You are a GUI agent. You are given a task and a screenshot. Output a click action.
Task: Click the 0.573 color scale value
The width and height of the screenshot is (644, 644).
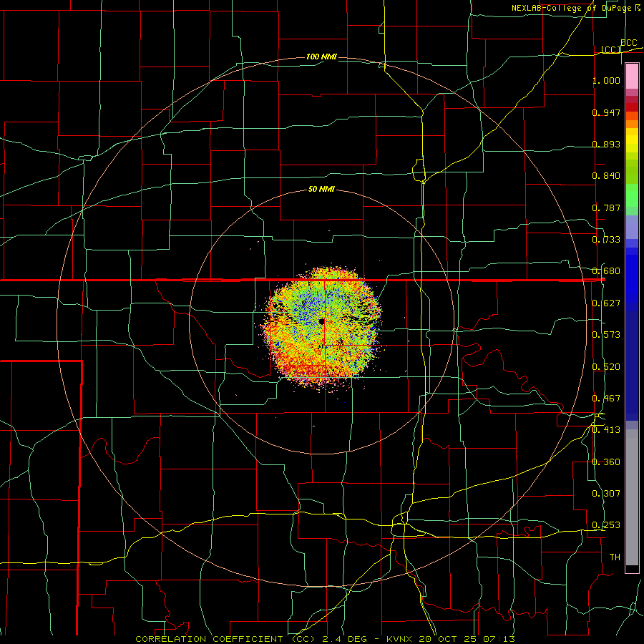click(x=606, y=335)
